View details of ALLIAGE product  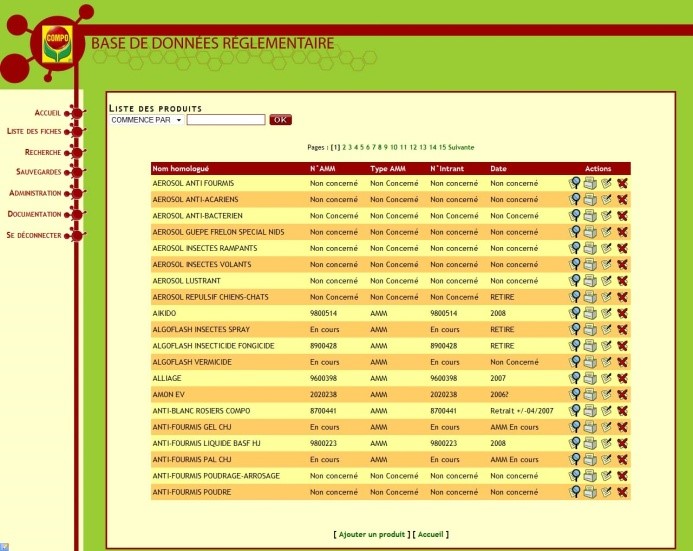575,378
